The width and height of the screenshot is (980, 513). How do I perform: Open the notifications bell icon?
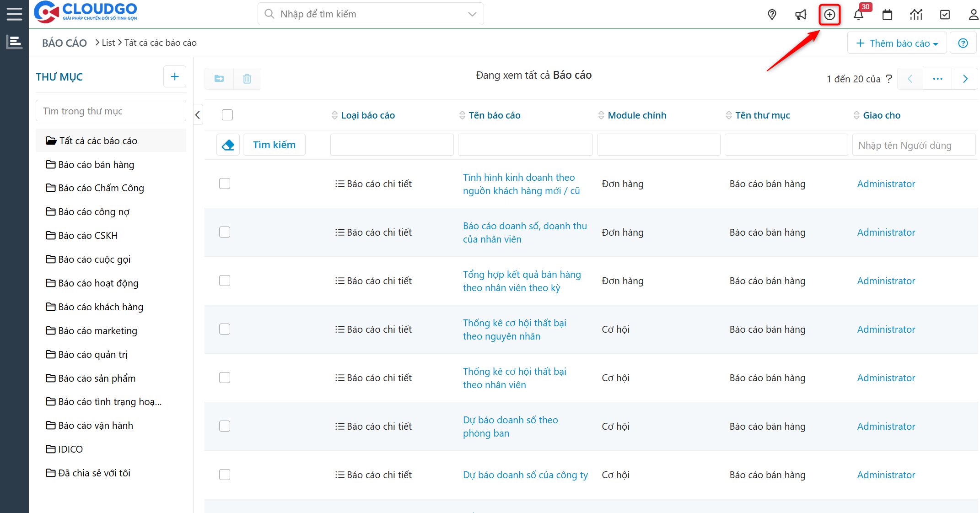coord(858,15)
